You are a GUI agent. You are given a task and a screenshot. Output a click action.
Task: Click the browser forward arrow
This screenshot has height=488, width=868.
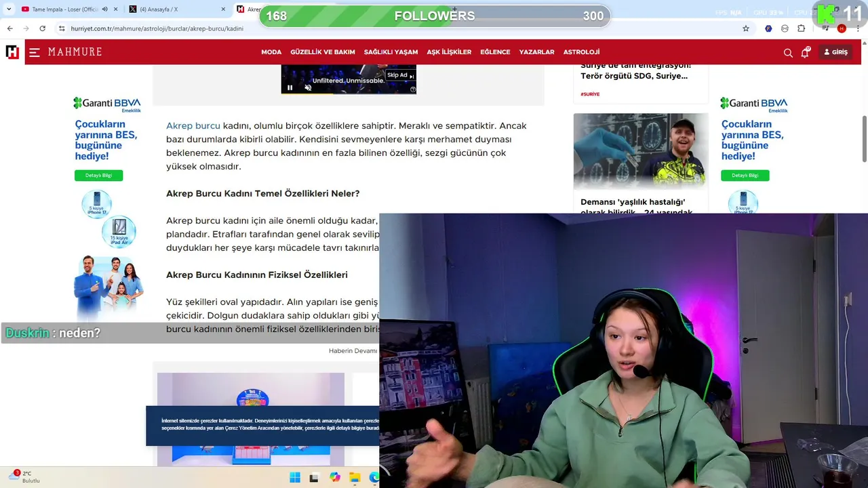(x=26, y=28)
